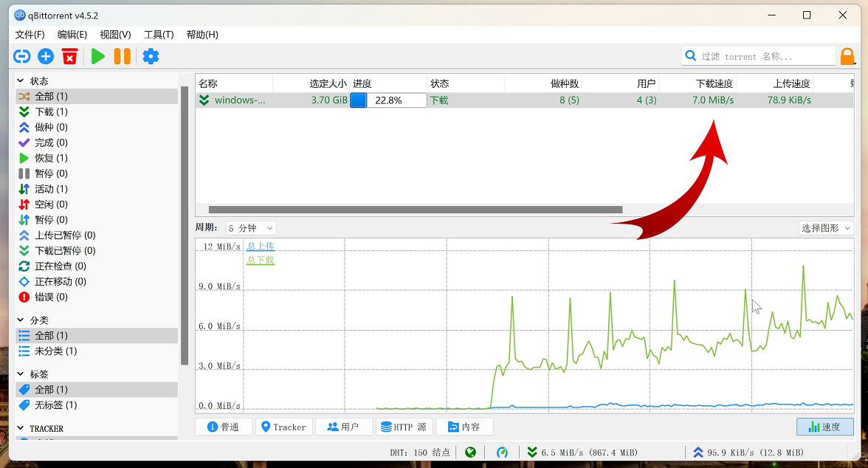Image resolution: width=868 pixels, height=468 pixels.
Task: Collapse the TRACKER section
Action: coord(21,428)
